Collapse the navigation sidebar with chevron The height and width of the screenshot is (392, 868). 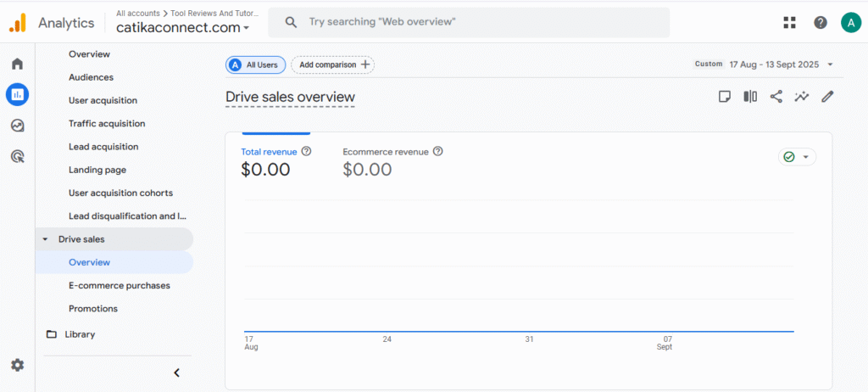click(x=176, y=372)
